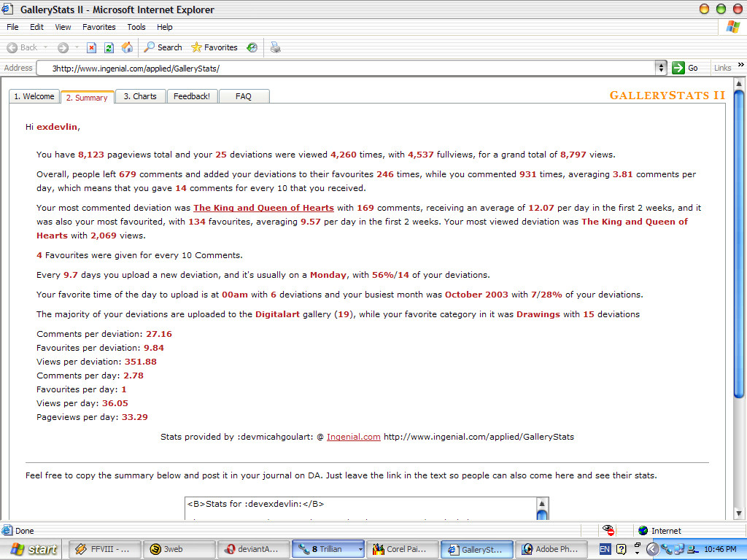Open the Tools menu
The image size is (747, 560).
tap(136, 27)
